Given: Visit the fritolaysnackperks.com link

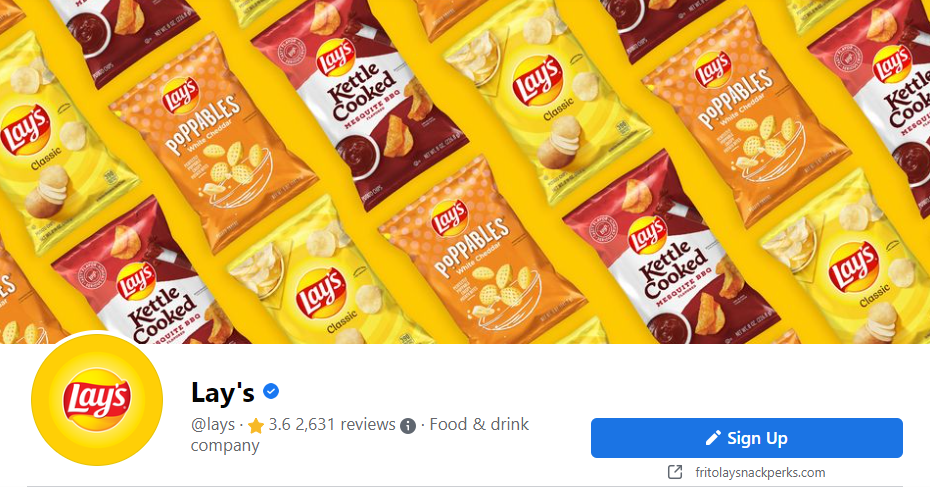Looking at the screenshot, I should tap(758, 472).
